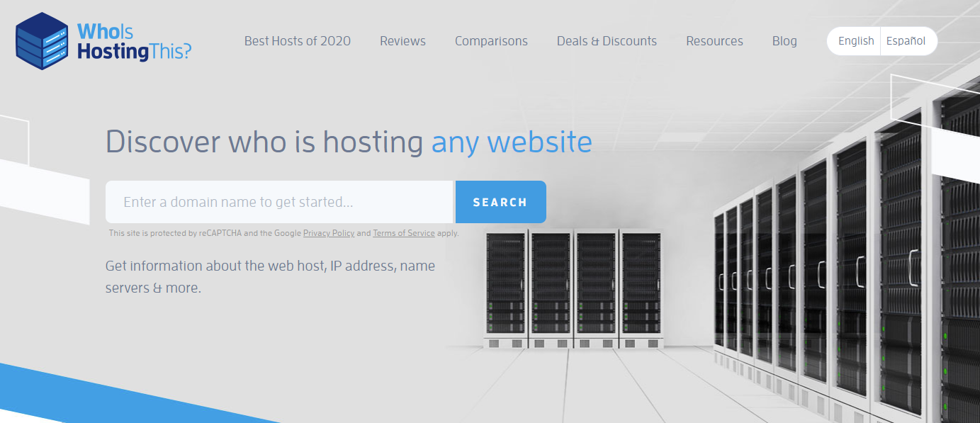Screen dimensions: 980x423
Task: Open the Terms of Service link
Action: (404, 233)
